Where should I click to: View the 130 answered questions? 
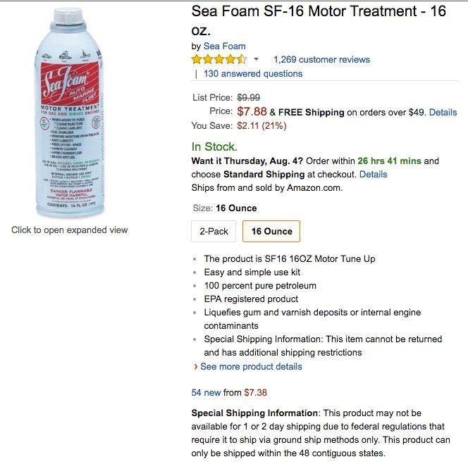coord(253,73)
